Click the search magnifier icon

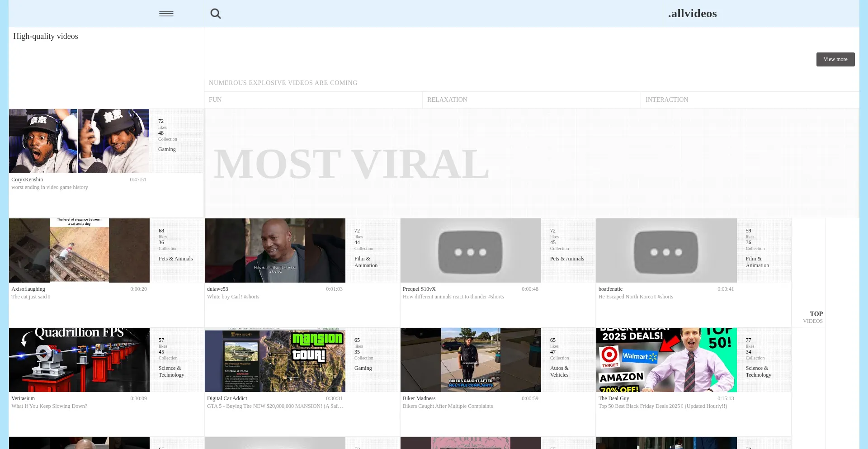click(216, 14)
